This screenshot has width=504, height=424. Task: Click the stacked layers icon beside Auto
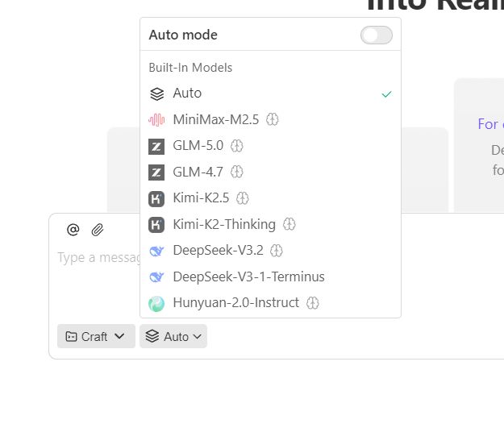tap(157, 94)
